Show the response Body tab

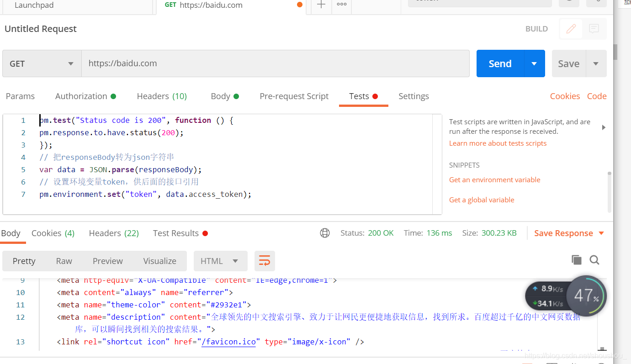pos(11,233)
